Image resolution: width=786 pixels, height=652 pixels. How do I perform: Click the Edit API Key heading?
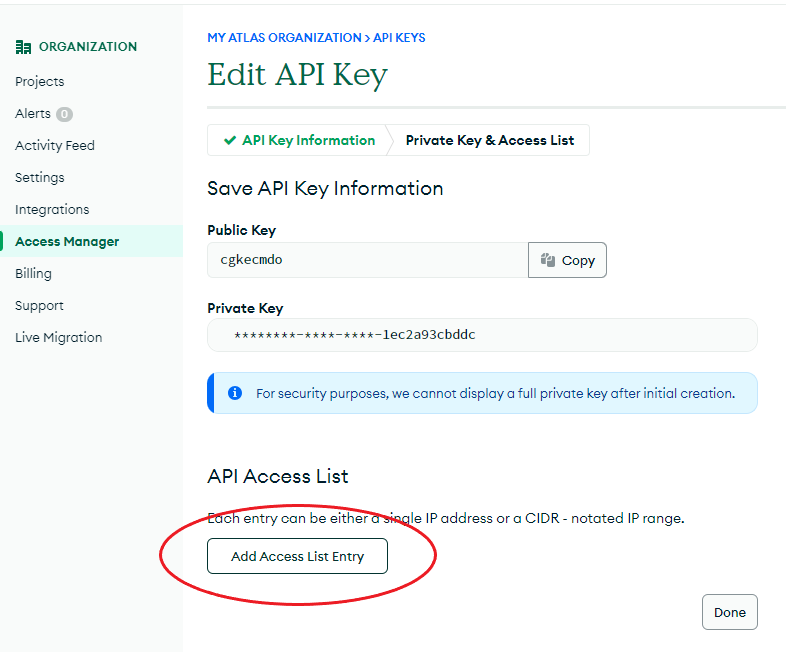click(298, 75)
